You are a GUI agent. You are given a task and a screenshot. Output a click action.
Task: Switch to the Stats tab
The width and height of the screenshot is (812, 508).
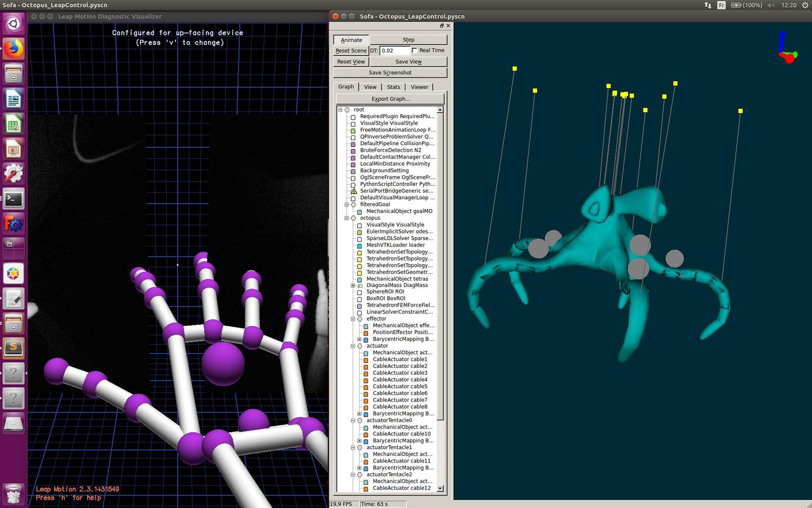(394, 87)
